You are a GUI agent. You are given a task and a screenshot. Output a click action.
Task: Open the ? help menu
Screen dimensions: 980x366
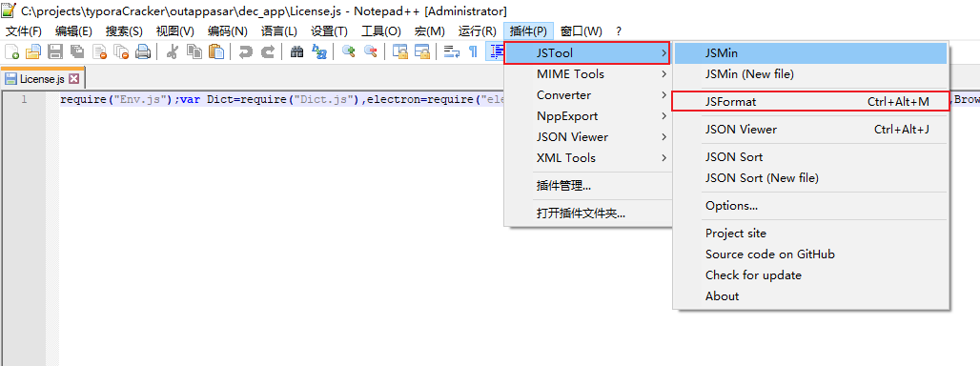pos(619,31)
